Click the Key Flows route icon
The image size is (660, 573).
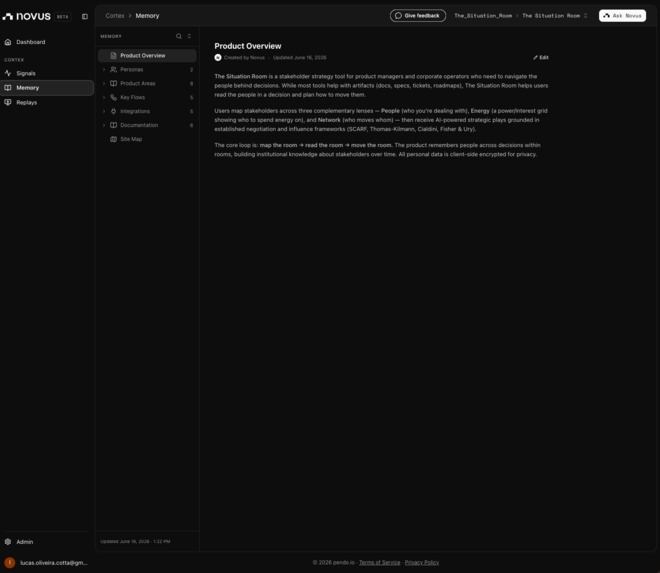pos(113,97)
